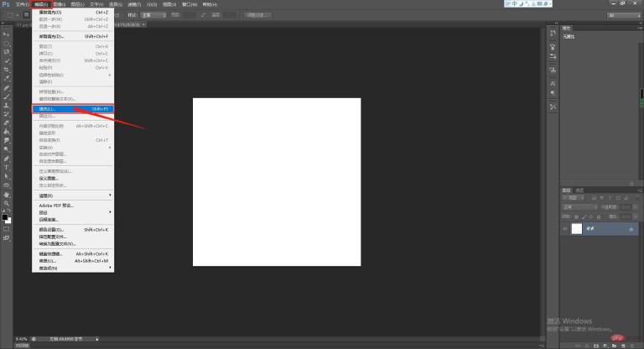The image size is (644, 349).
Task: Choose Adobe PDF 预设 menu item
Action: [73, 206]
